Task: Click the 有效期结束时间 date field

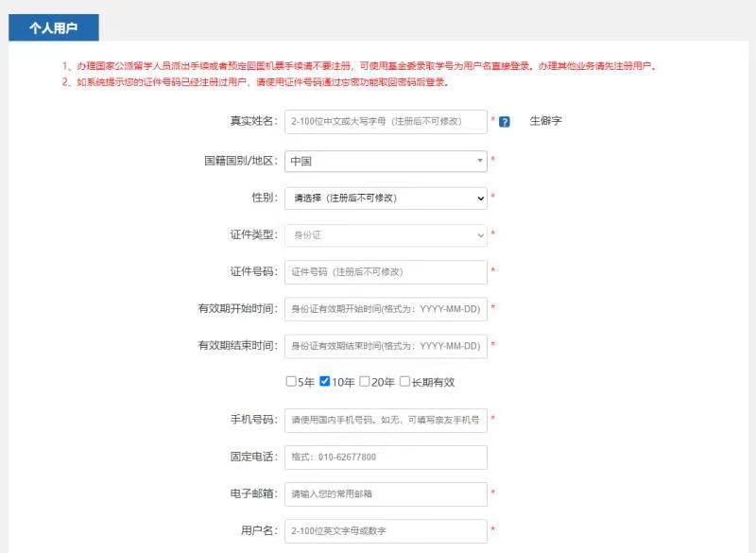Action: pyautogui.click(x=386, y=347)
